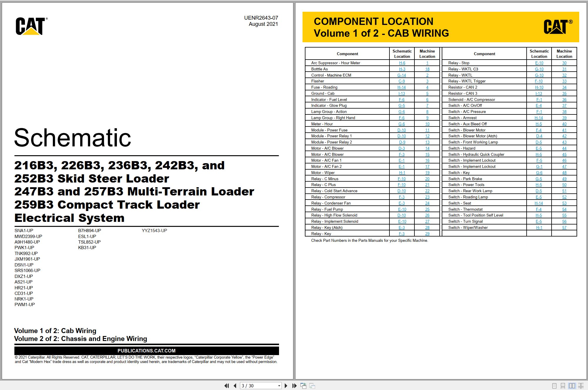Go to the next page

286,386
